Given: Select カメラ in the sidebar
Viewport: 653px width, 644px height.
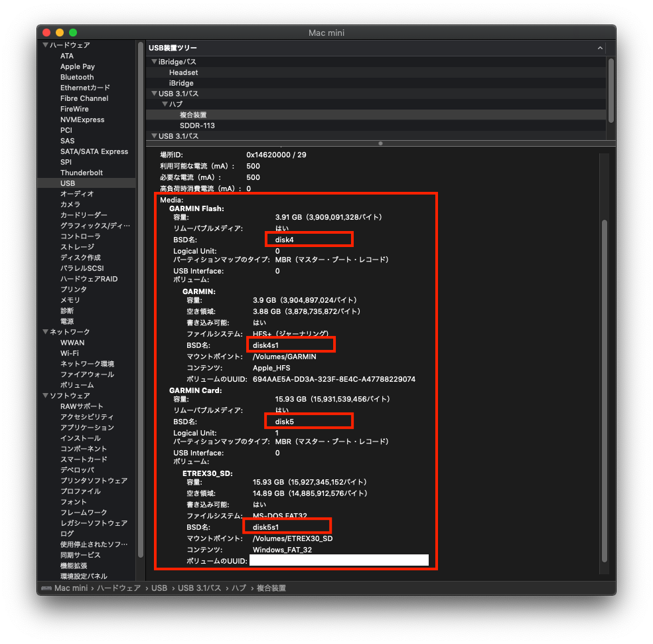Looking at the screenshot, I should point(70,204).
